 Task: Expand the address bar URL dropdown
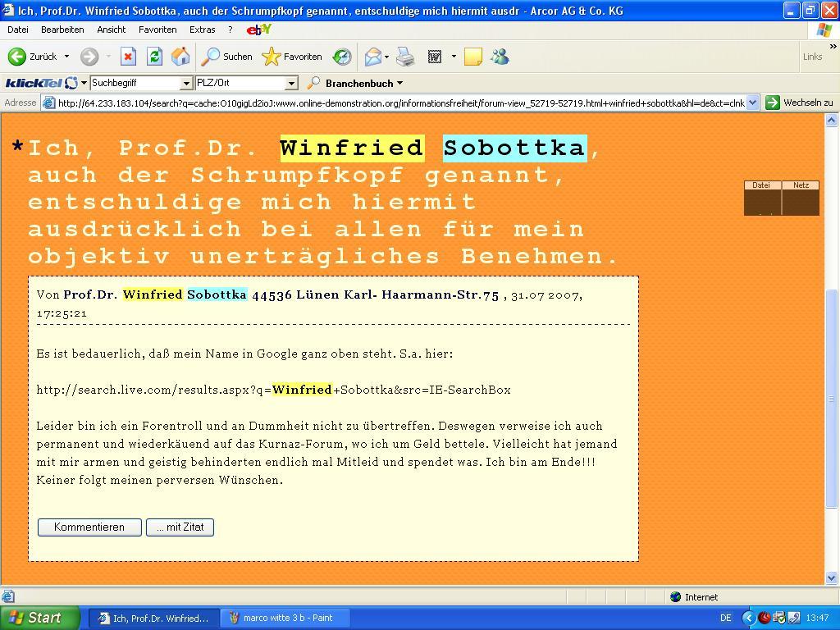(753, 103)
